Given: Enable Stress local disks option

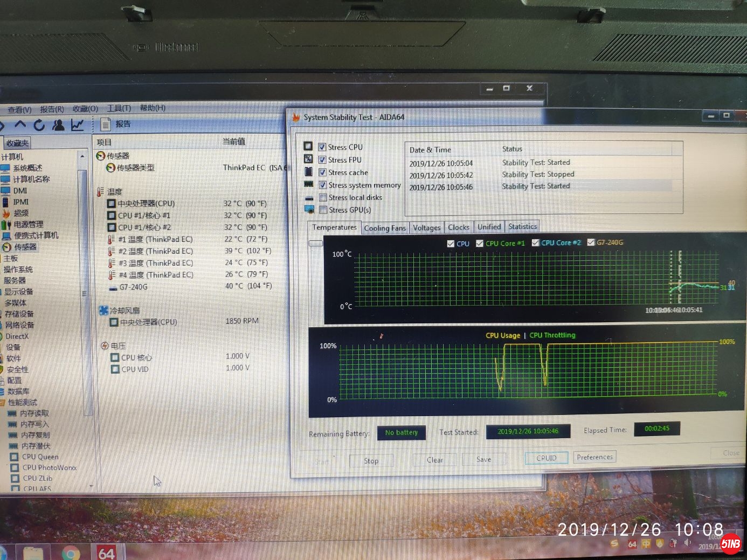Looking at the screenshot, I should point(323,198).
